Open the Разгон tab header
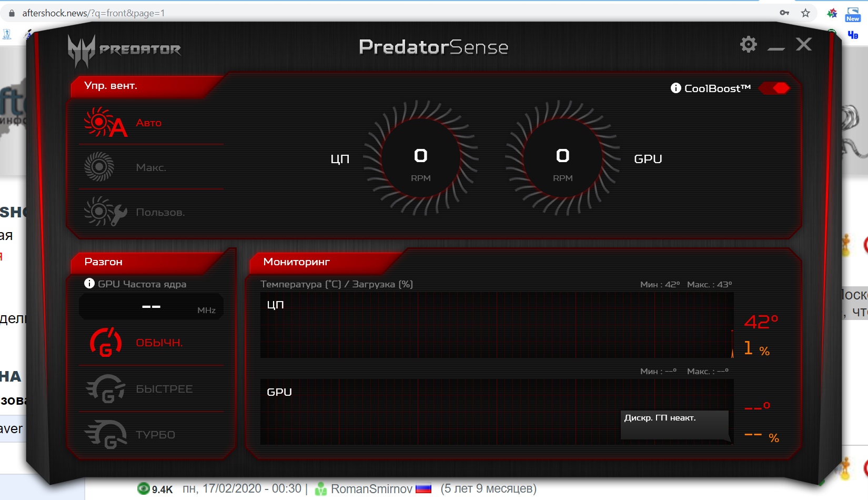The height and width of the screenshot is (500, 868). [x=104, y=262]
